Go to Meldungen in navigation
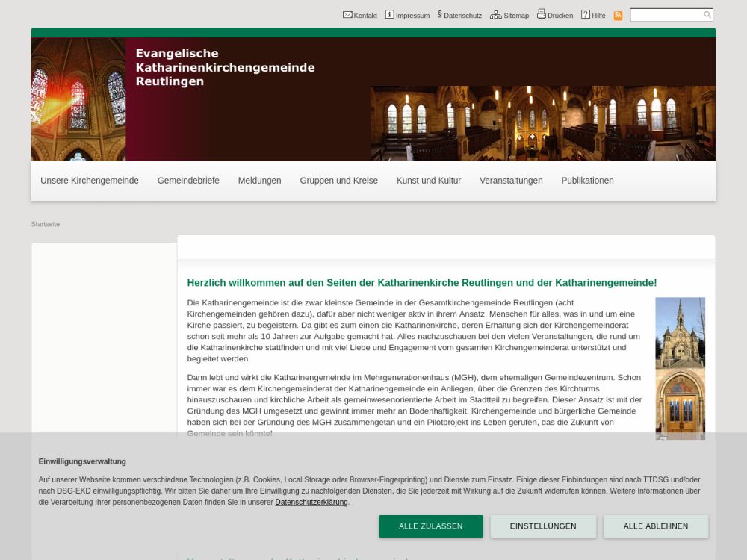The height and width of the screenshot is (560, 747). coord(259,181)
